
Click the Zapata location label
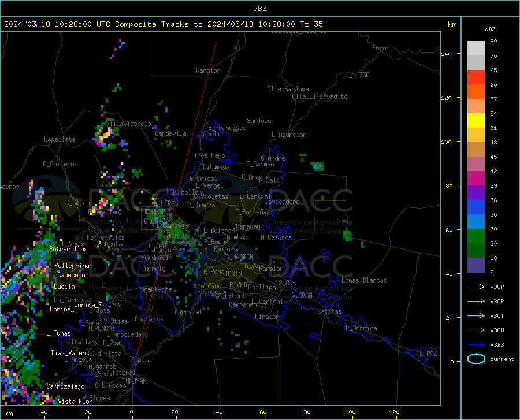(x=142, y=360)
